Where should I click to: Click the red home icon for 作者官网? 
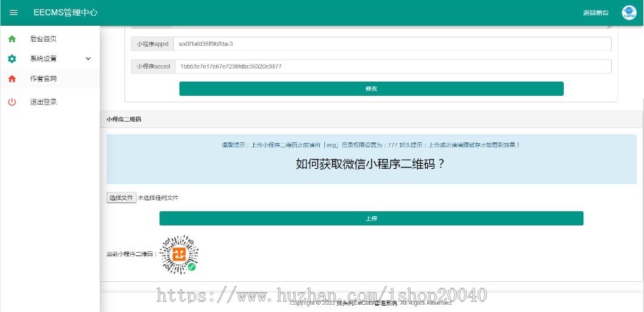pyautogui.click(x=12, y=79)
